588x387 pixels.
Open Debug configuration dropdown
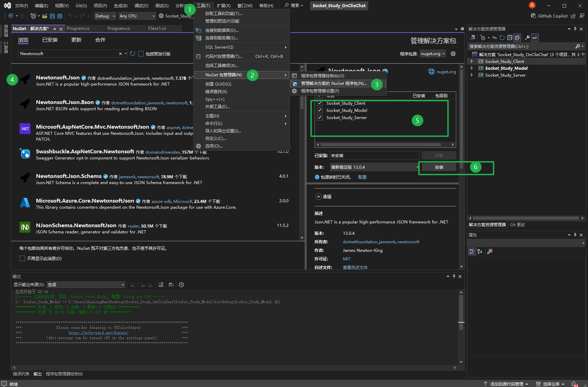point(105,16)
